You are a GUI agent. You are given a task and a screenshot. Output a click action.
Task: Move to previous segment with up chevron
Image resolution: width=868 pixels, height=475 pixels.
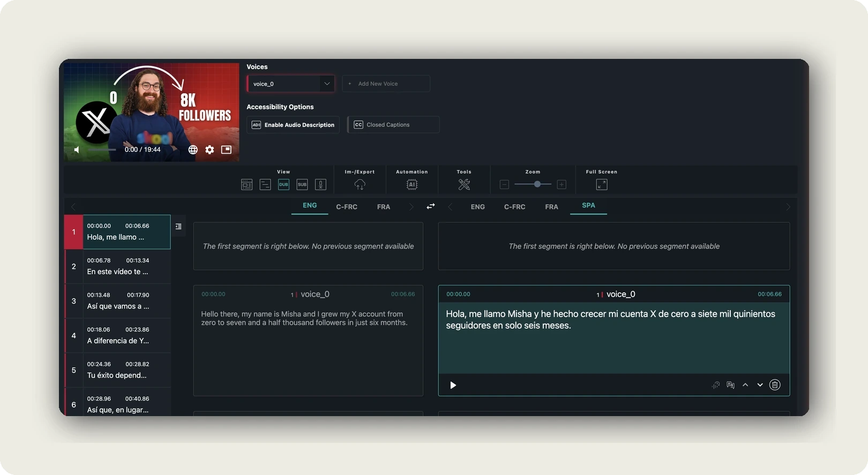pyautogui.click(x=745, y=385)
